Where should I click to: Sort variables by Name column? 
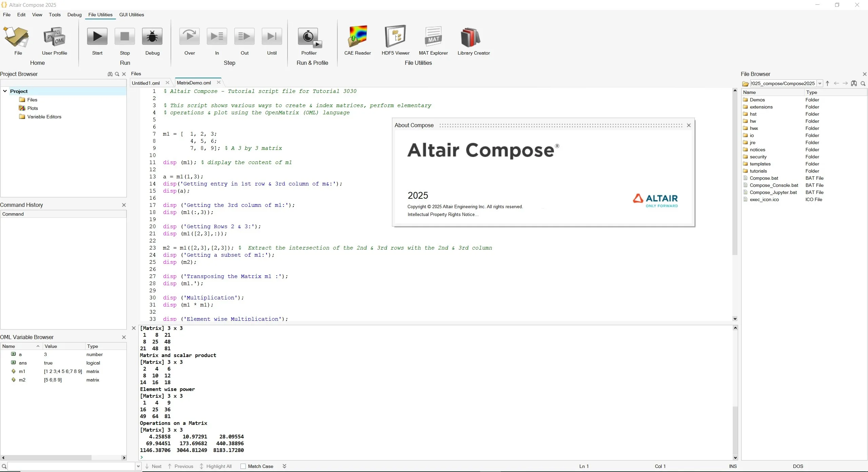click(21, 346)
